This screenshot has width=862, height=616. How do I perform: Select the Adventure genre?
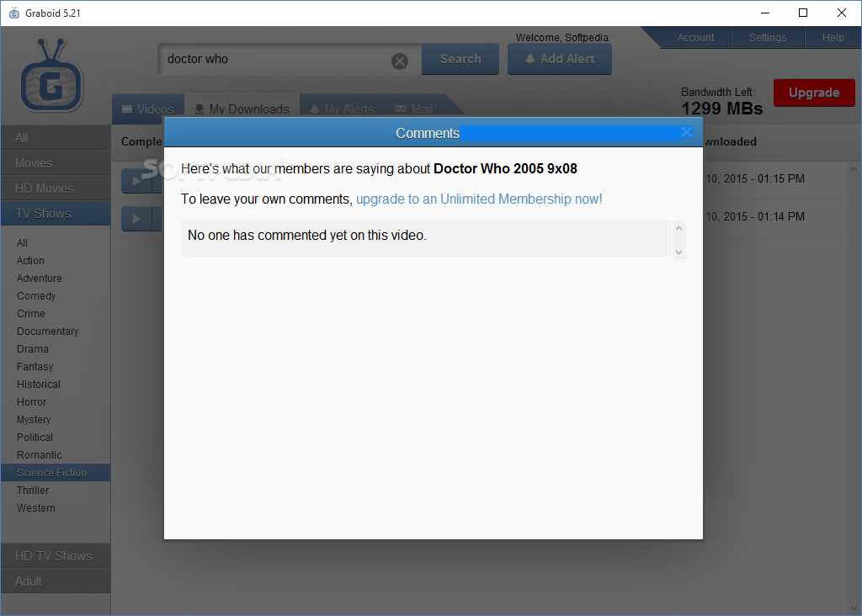click(39, 278)
